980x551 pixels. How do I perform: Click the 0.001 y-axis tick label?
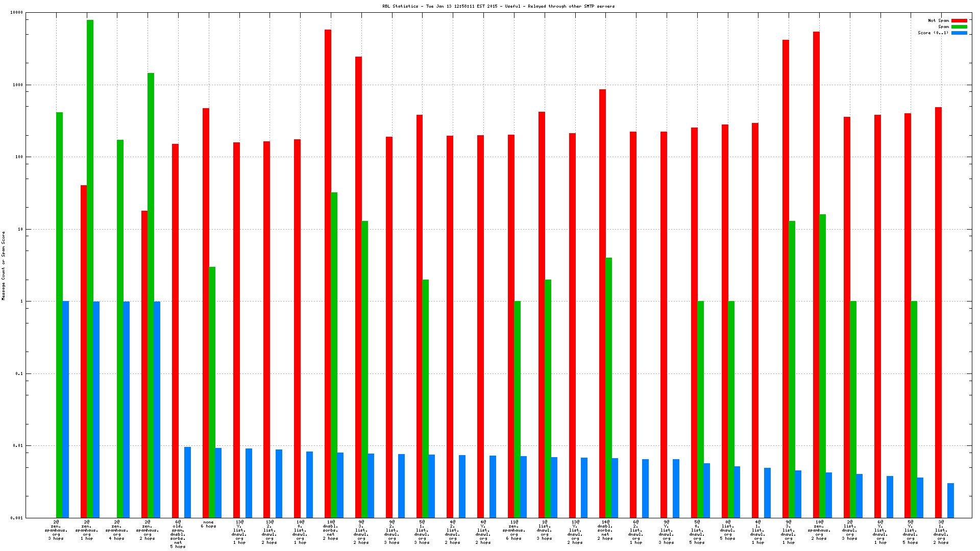(16, 518)
